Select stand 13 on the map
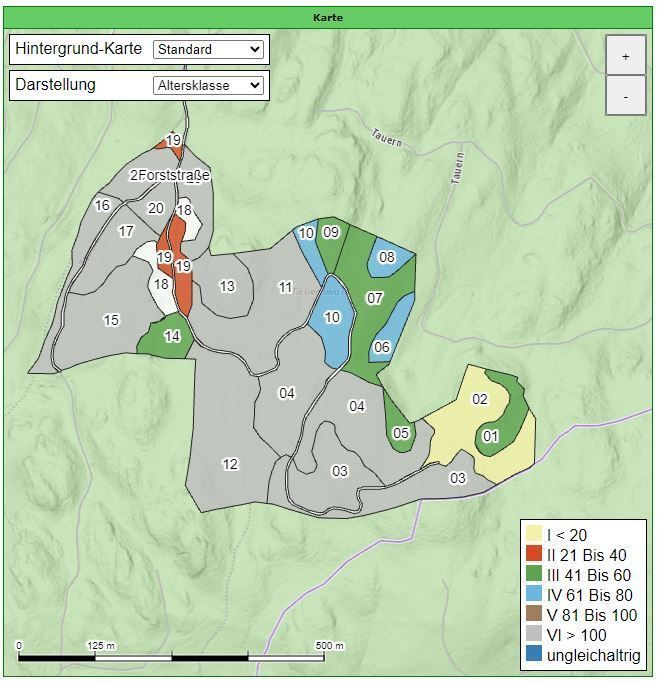Viewport: 657px width, 681px height. point(226,288)
